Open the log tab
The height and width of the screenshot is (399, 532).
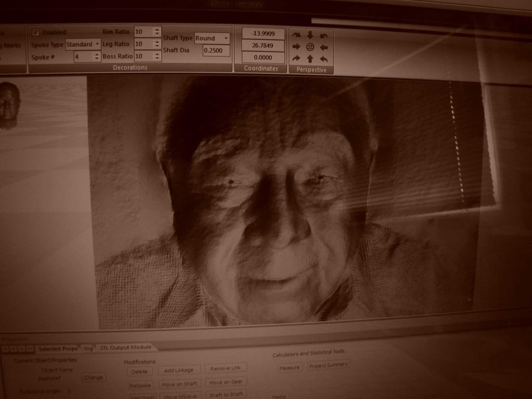[88, 348]
